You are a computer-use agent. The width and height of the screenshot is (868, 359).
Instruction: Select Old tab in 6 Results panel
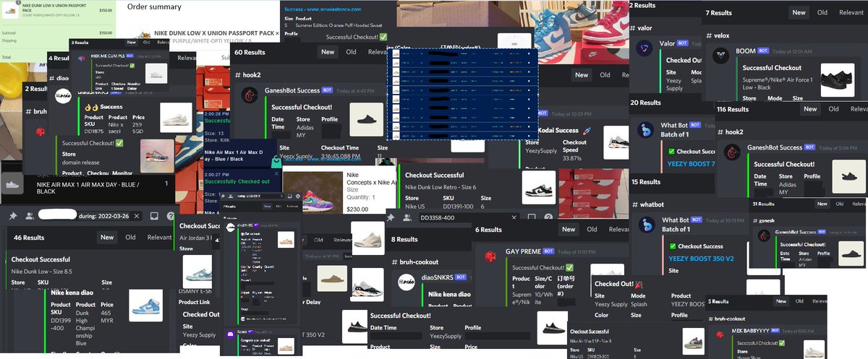click(x=592, y=230)
